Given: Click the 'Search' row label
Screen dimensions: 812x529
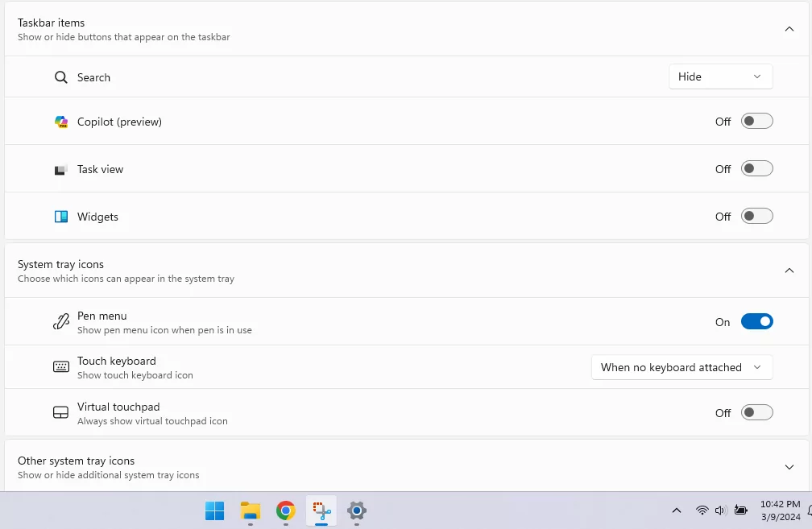Looking at the screenshot, I should (93, 77).
